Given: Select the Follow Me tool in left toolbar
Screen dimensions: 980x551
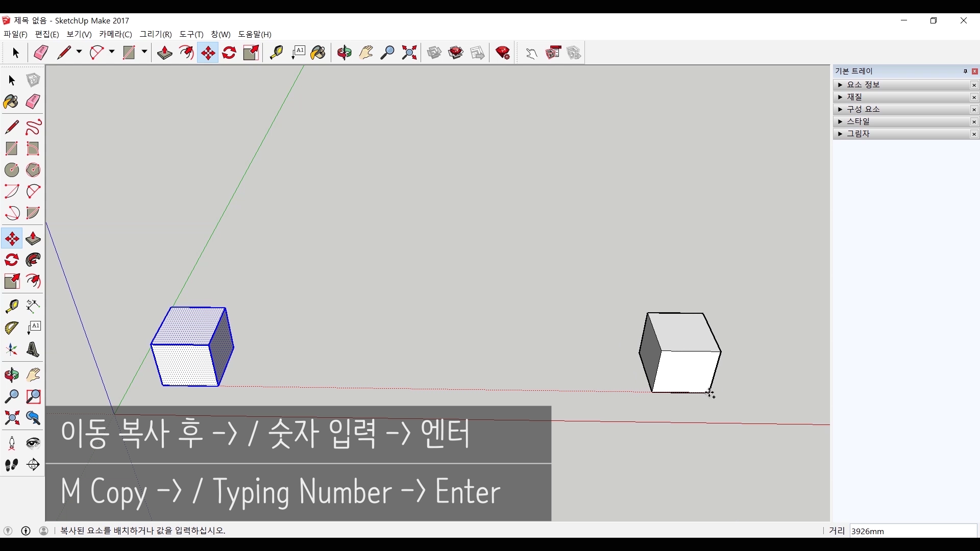Looking at the screenshot, I should (33, 260).
